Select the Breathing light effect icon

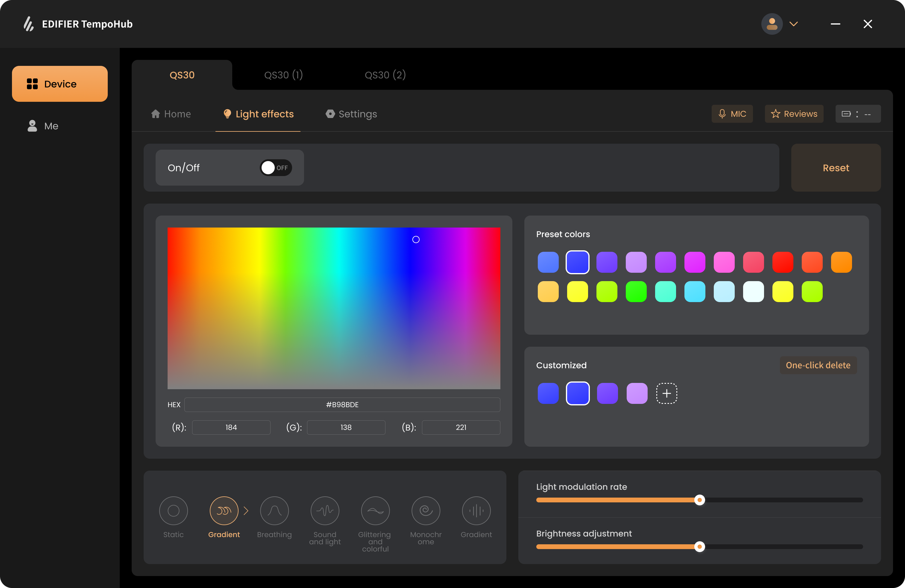pos(274,511)
